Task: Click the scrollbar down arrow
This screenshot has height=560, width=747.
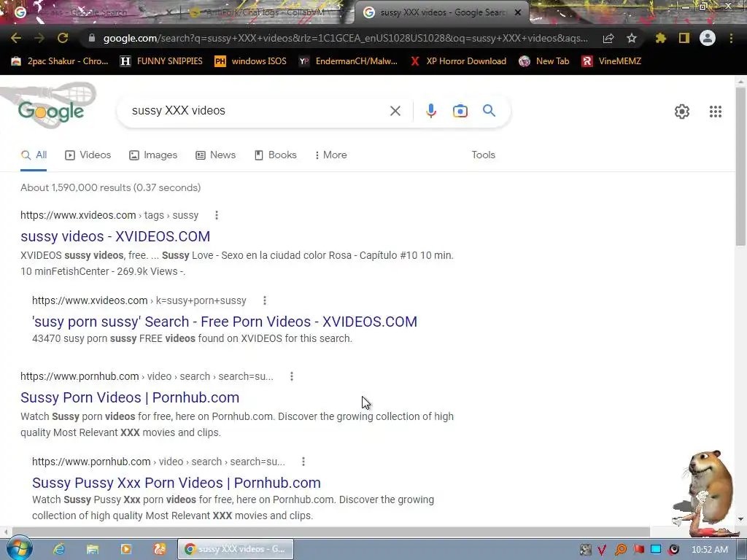Action: [x=741, y=519]
